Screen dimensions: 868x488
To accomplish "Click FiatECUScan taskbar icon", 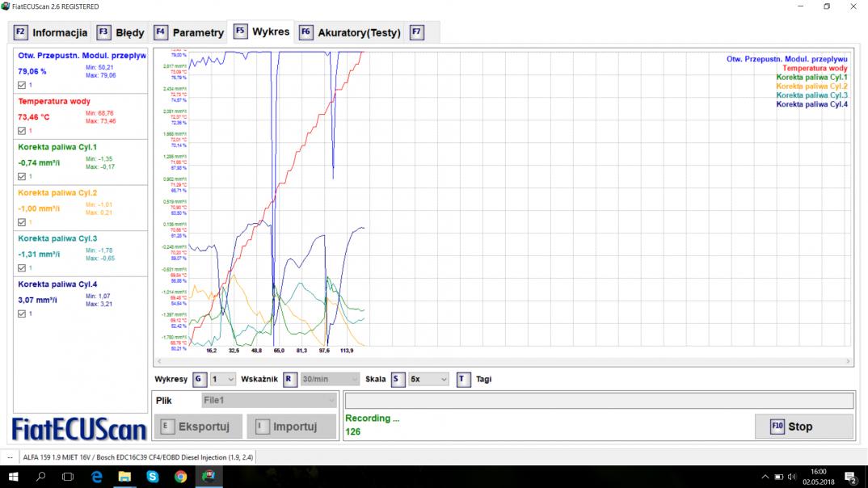I will (209, 477).
